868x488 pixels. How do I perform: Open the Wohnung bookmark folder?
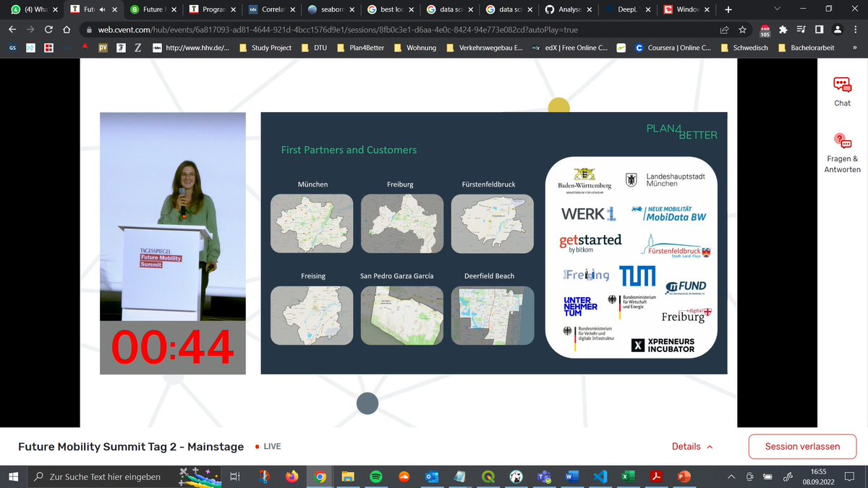[x=414, y=48]
